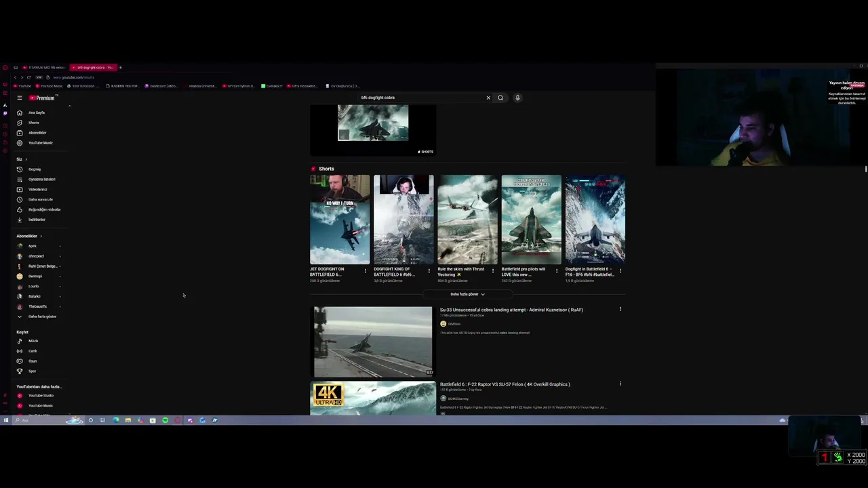Open YouTube Studio from sidebar

pos(42,396)
